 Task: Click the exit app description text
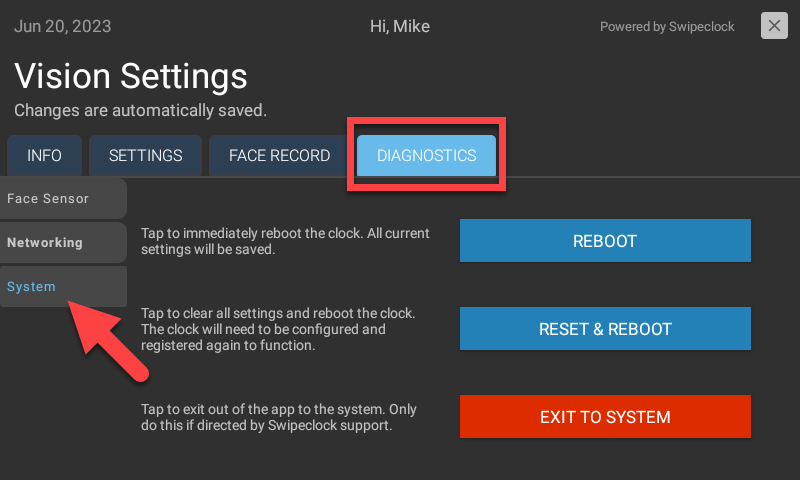279,417
